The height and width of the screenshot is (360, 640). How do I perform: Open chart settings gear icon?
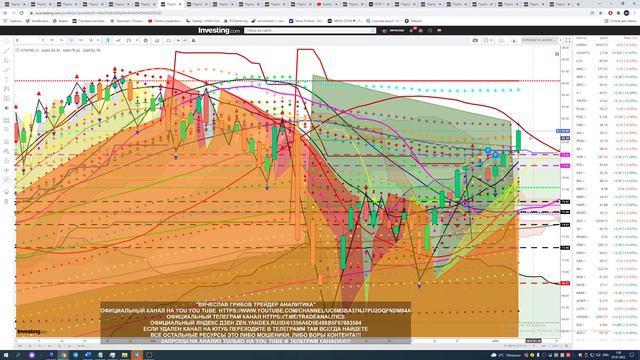point(146,40)
